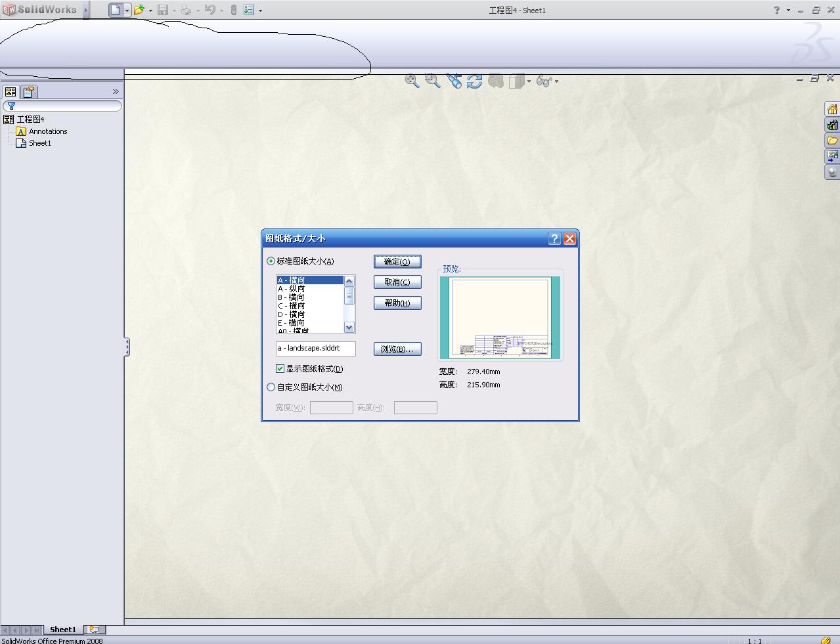
Task: Toggle the 显示图纸格式 checkbox
Action: click(280, 369)
